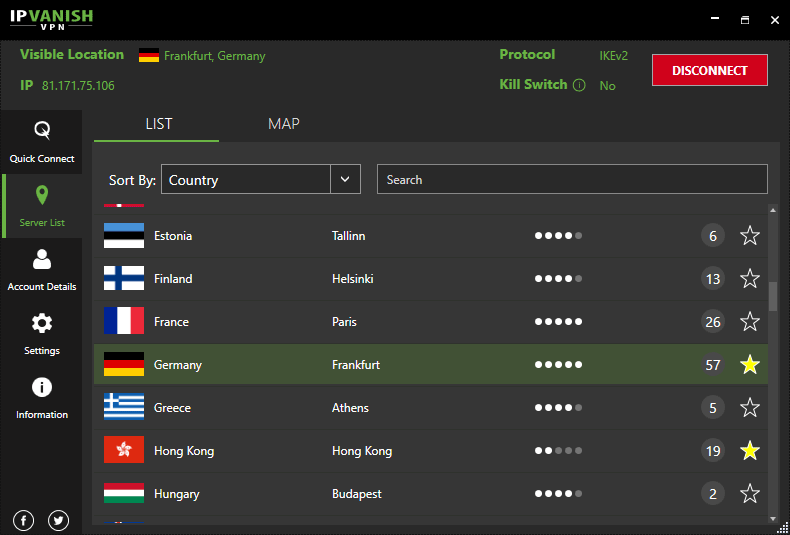Select the Paris city text

pyautogui.click(x=344, y=321)
